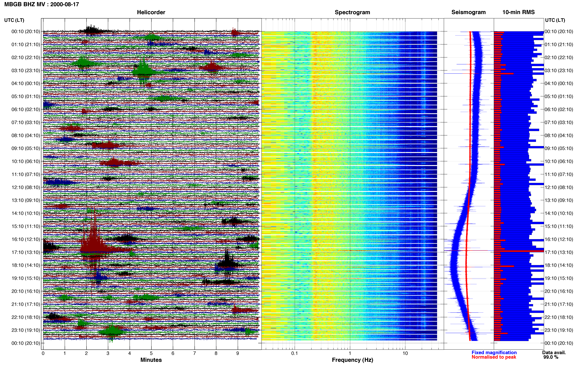Screen dimensions: 588x368
Task: Click the '99.0 %' data availability value
Action: 551,357
